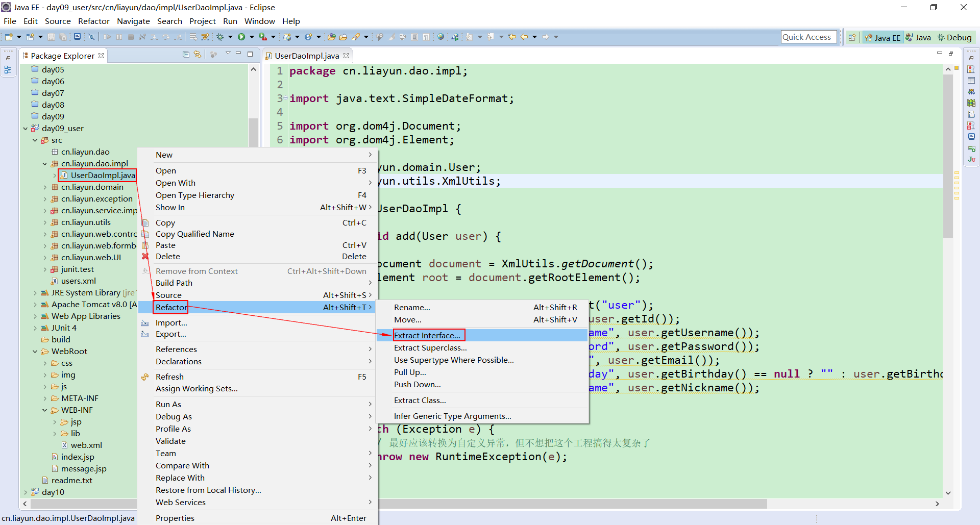The image size is (980, 525).
Task: Click the New wizard toolbar icon
Action: coord(9,37)
